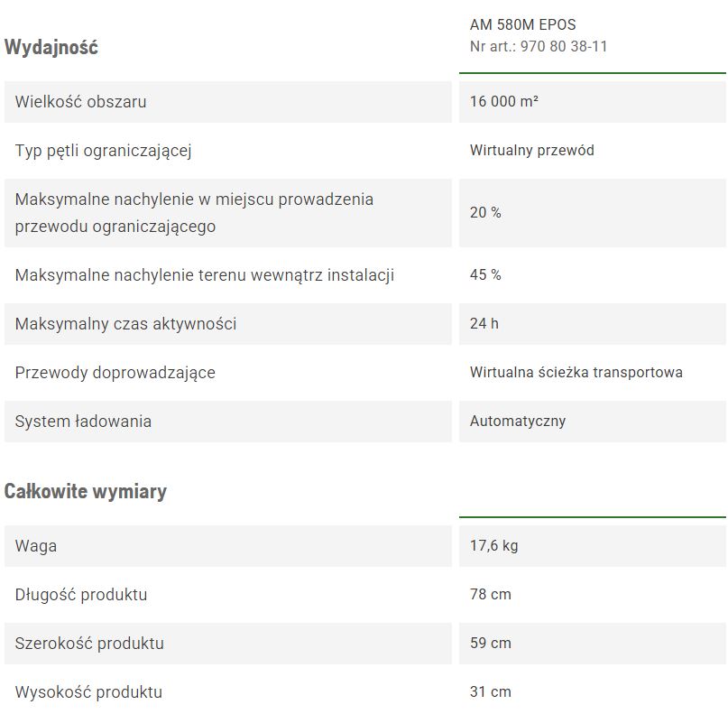Click the Wydajność section heading
This screenshot has height=714, width=728.
pyautogui.click(x=51, y=48)
